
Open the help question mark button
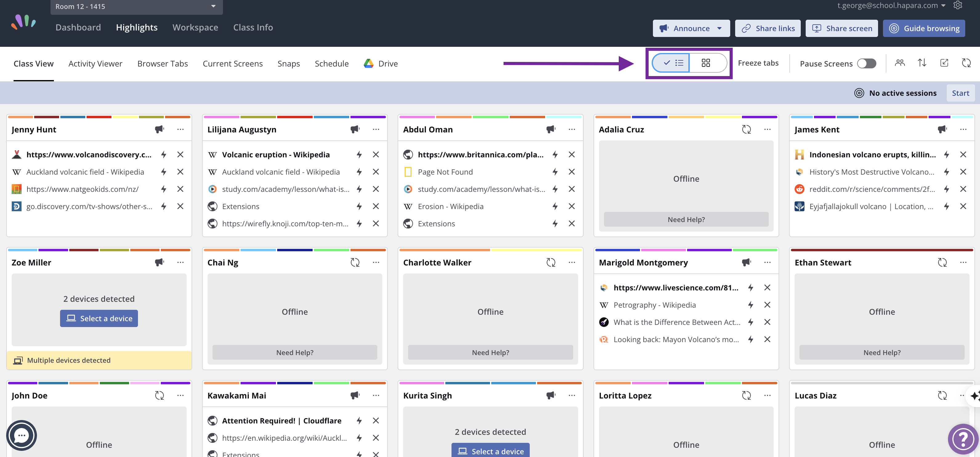(x=963, y=439)
